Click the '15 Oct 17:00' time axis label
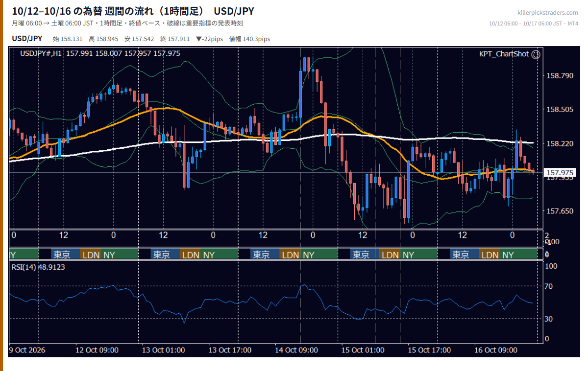Viewport: 588px width, 371px height. coord(429,350)
